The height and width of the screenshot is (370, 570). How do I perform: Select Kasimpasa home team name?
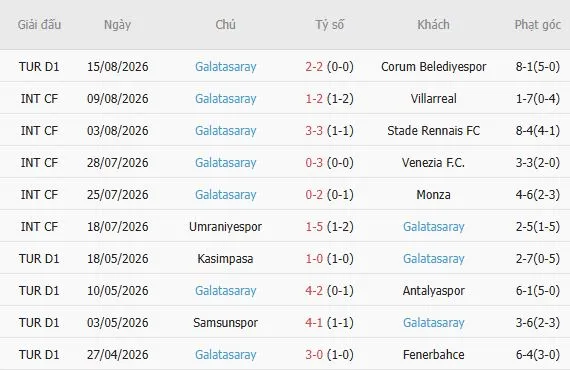click(225, 259)
